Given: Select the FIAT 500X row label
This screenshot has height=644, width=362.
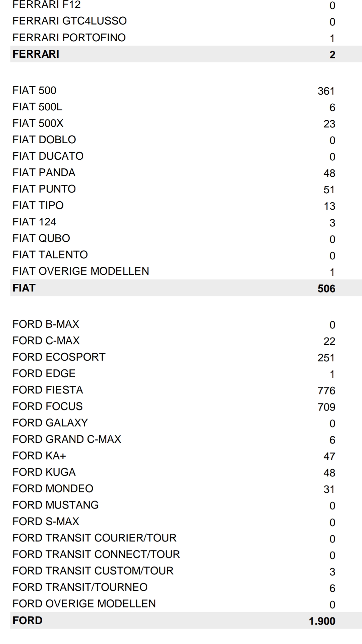Looking at the screenshot, I should tap(38, 123).
